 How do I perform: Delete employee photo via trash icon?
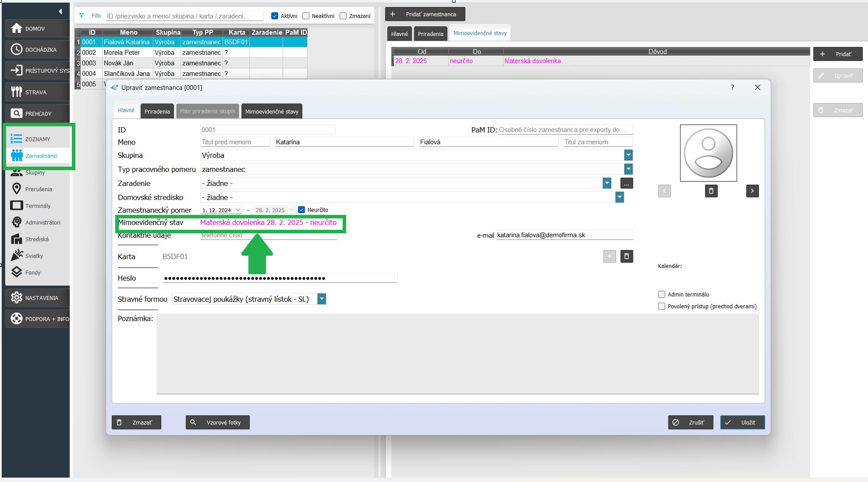711,191
